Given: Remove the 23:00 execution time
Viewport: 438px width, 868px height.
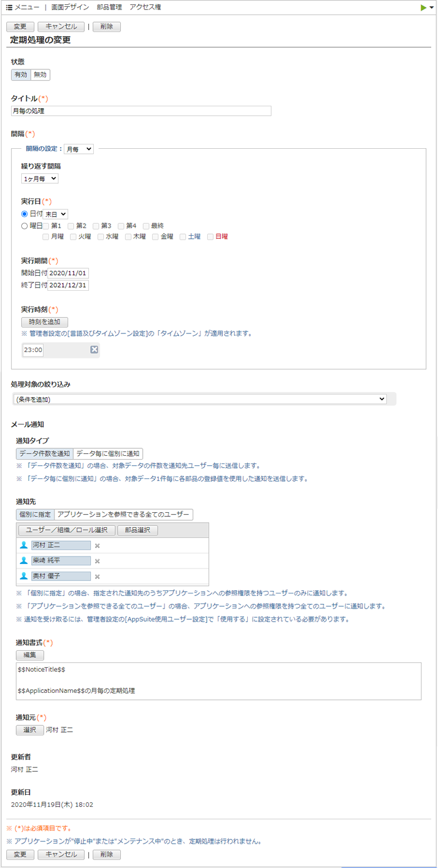Looking at the screenshot, I should click(94, 350).
